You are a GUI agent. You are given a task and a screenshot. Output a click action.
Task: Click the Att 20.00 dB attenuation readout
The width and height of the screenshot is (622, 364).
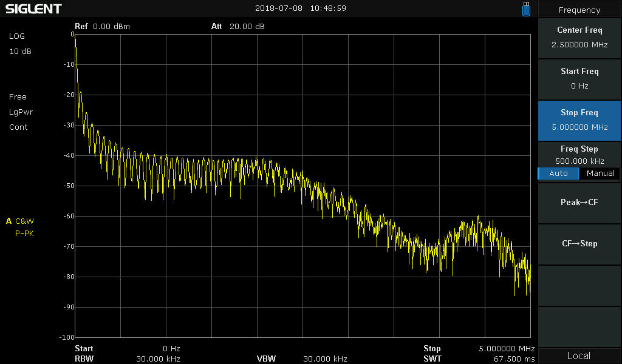[238, 27]
